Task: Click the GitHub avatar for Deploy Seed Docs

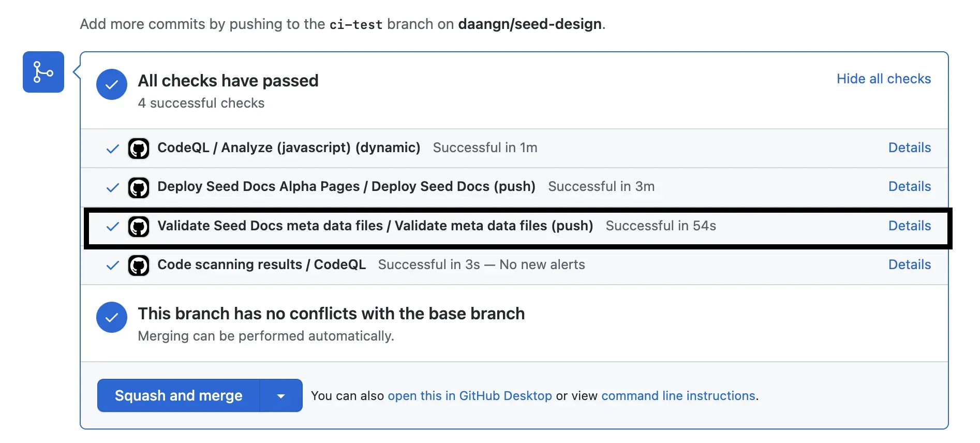Action: point(139,187)
